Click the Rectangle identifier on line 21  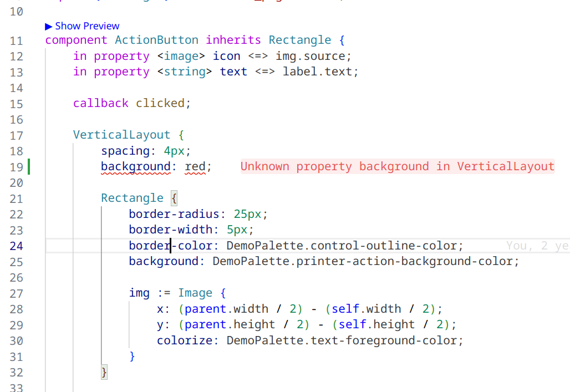pos(132,197)
